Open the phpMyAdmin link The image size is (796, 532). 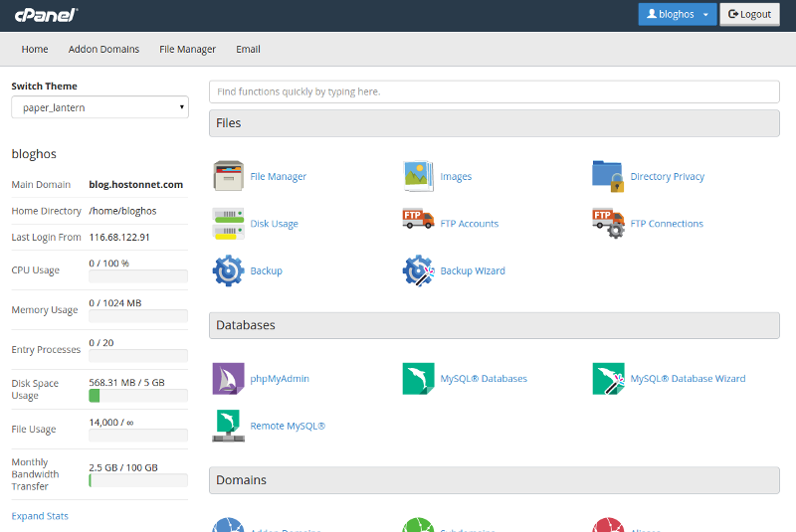pos(280,379)
